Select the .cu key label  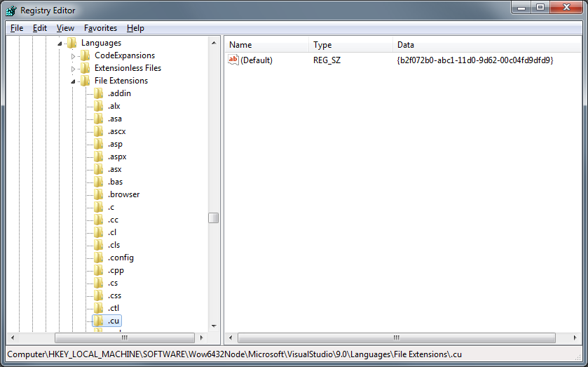(x=114, y=321)
